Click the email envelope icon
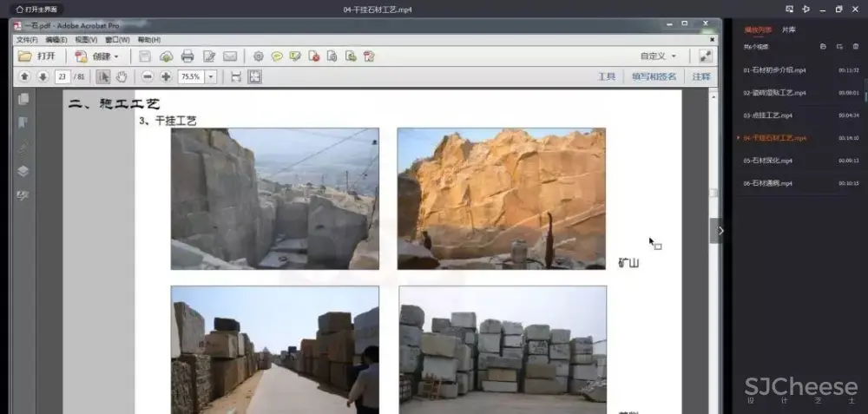This screenshot has height=414, width=868. [x=230, y=56]
